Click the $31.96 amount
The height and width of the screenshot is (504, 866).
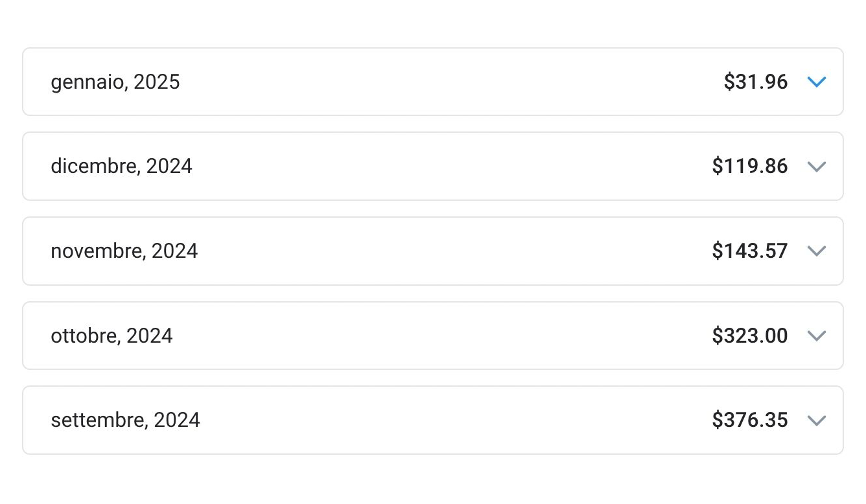[756, 82]
